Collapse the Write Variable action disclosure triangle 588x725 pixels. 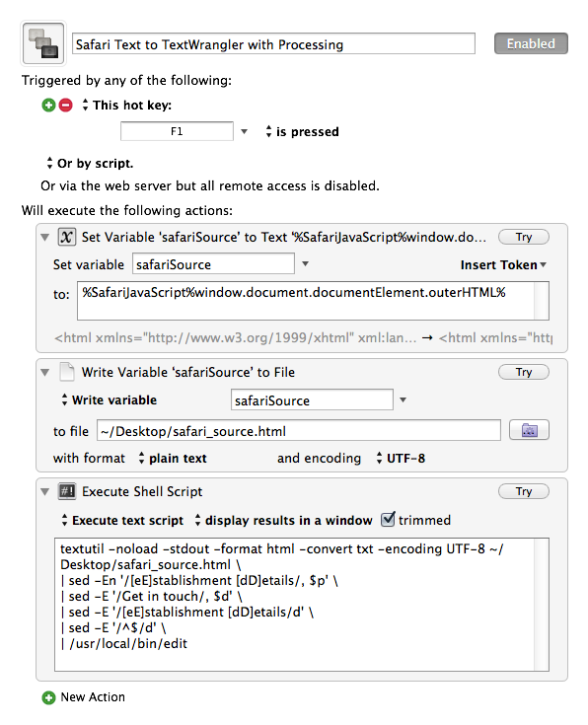[44, 372]
